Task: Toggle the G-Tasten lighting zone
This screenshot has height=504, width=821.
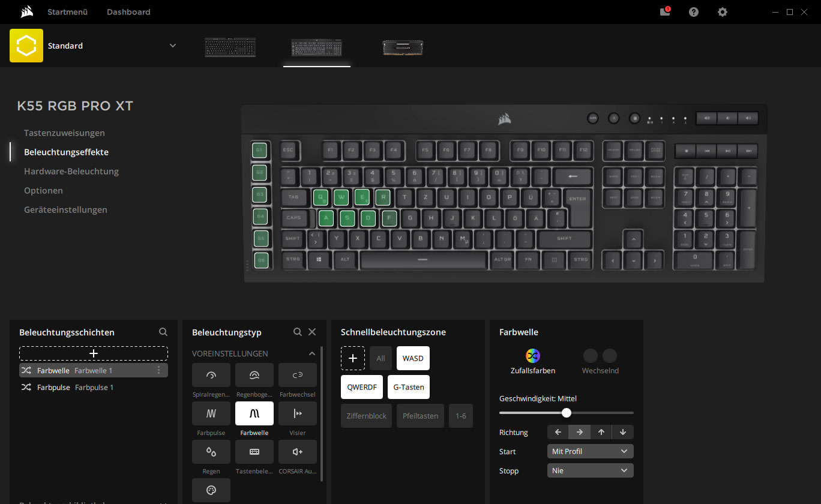Action: point(409,387)
